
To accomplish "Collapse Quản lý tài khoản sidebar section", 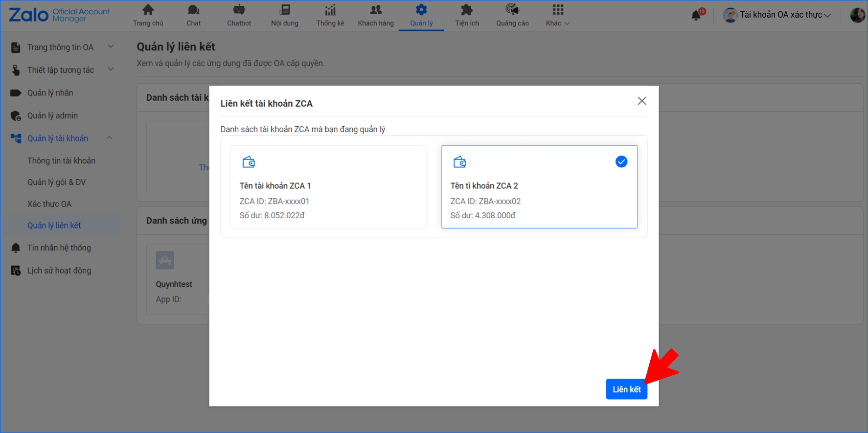I will (x=110, y=138).
